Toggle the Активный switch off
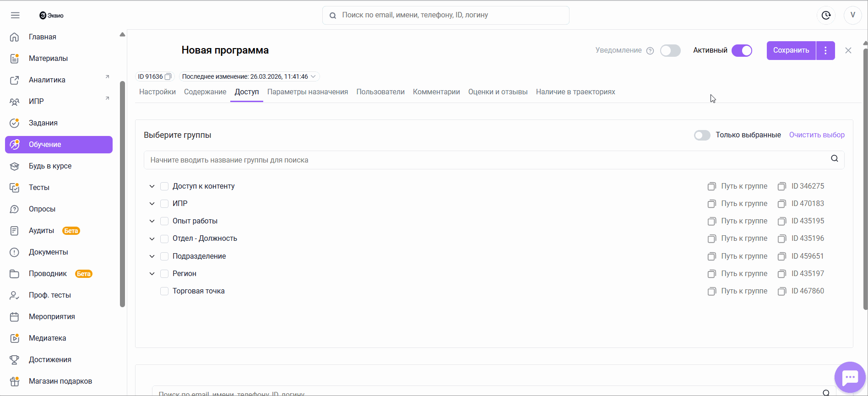Image resolution: width=868 pixels, height=396 pixels. click(742, 50)
